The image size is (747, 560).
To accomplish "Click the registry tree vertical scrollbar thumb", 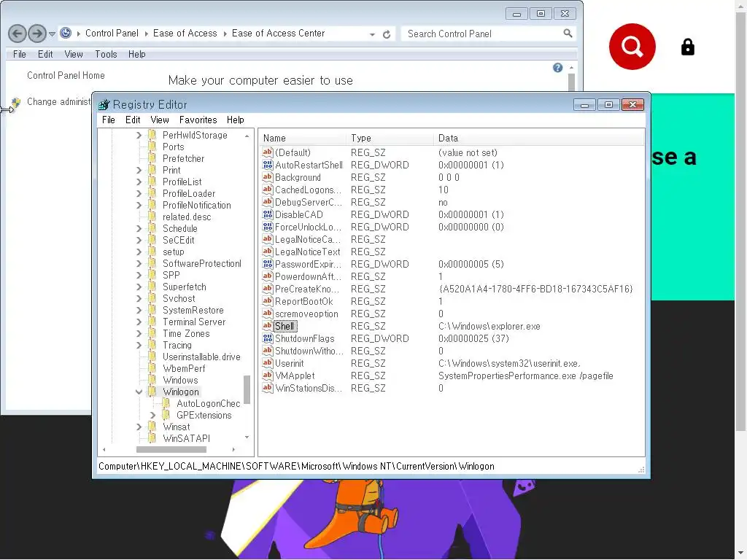I will [247, 389].
